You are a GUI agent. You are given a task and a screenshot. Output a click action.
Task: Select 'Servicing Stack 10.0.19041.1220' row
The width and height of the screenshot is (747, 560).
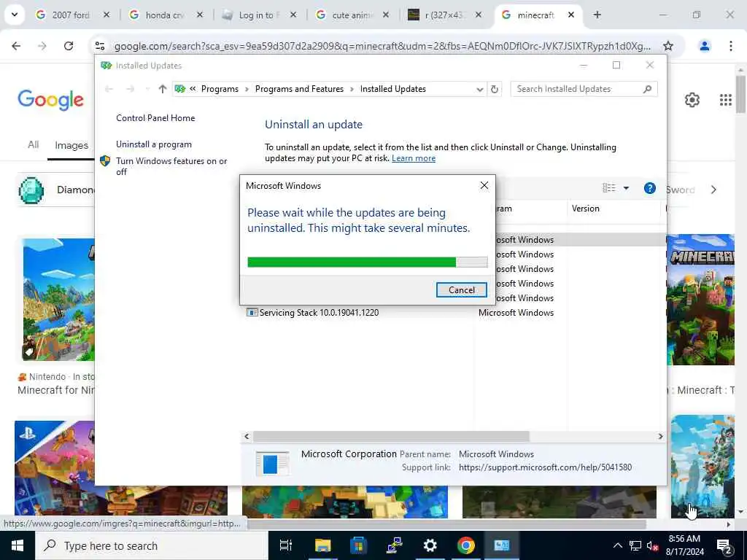click(x=319, y=313)
